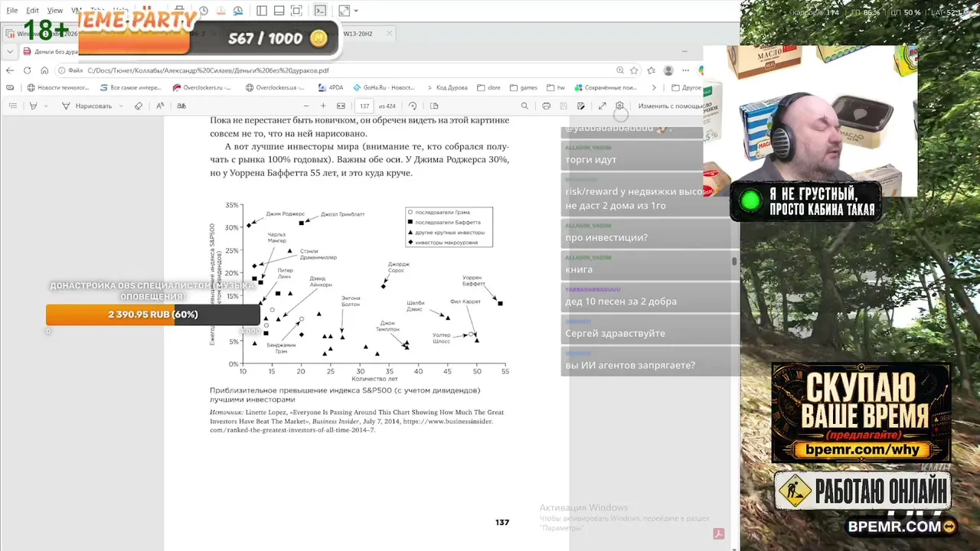Save the PDF as a copy
Image resolution: width=980 pixels, height=551 pixels.
(581, 106)
